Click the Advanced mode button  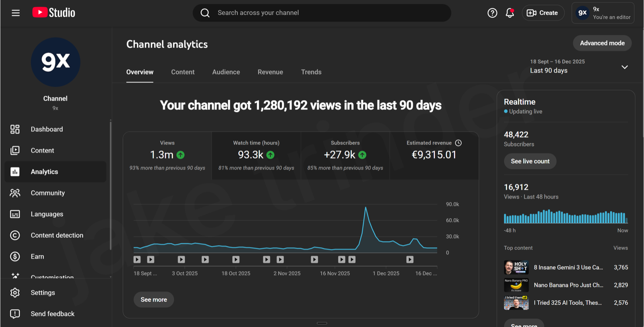[x=602, y=43]
